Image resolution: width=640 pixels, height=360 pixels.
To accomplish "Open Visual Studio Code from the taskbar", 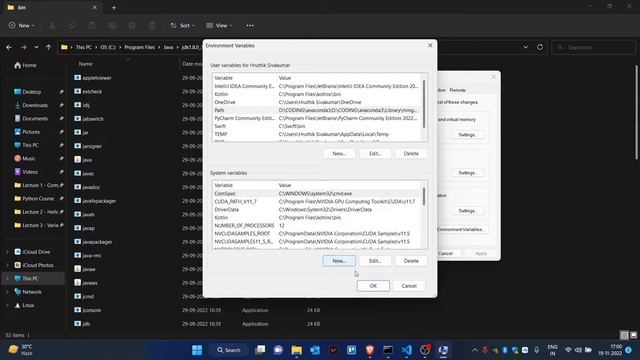I will tap(407, 350).
